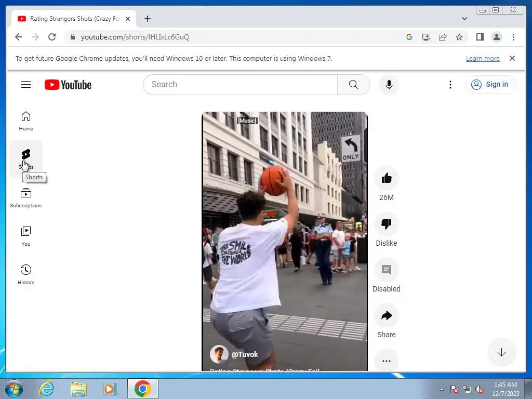Click the search magnifier button

(x=353, y=85)
